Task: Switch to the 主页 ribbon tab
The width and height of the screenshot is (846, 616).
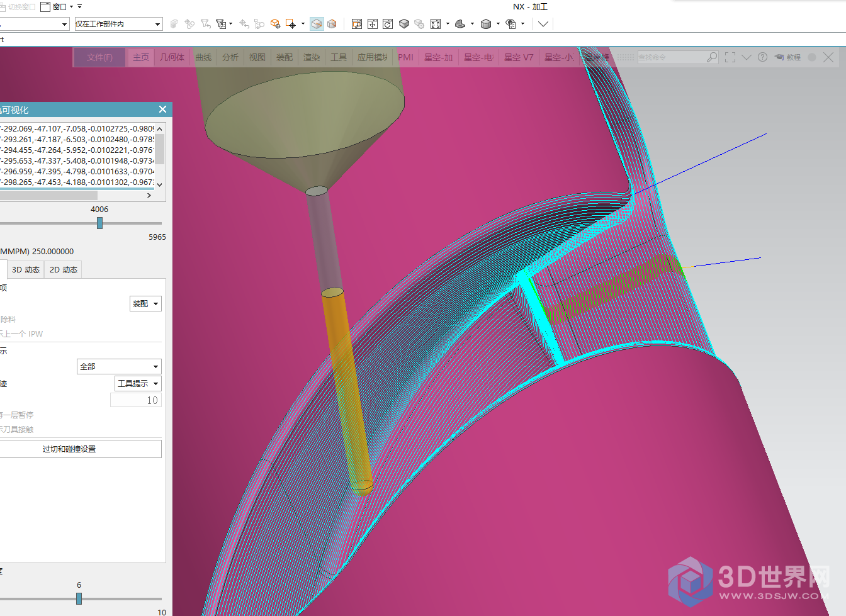Action: [x=141, y=57]
